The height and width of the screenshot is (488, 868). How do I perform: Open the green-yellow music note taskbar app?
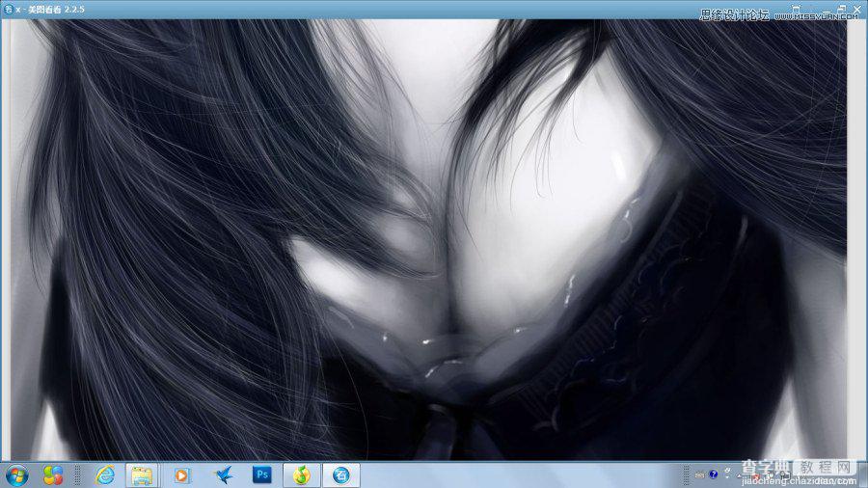301,475
